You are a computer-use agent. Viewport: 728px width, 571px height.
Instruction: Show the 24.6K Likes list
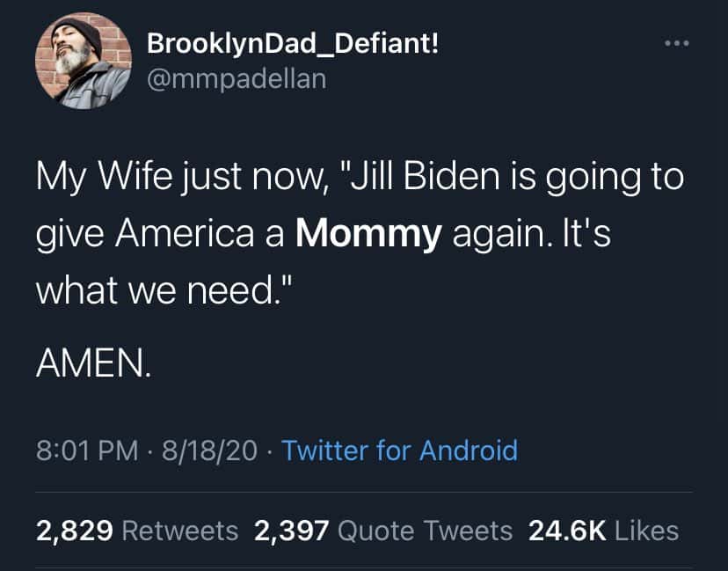point(602,531)
